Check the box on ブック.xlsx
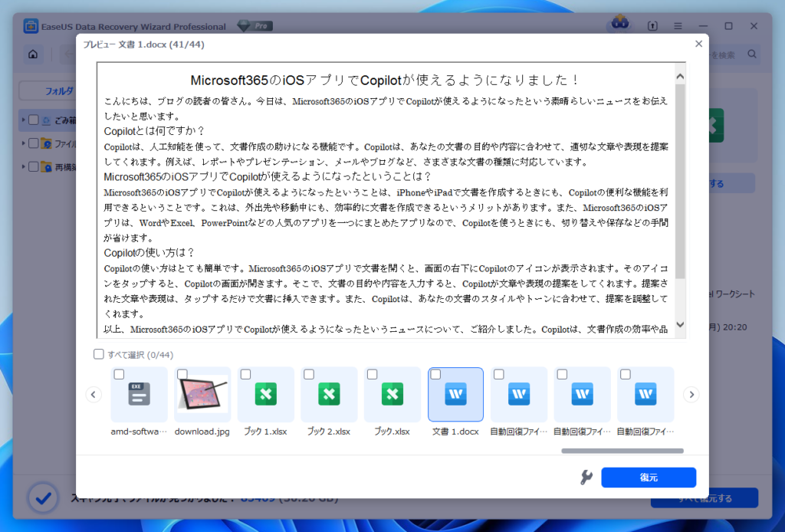 pyautogui.click(x=372, y=374)
